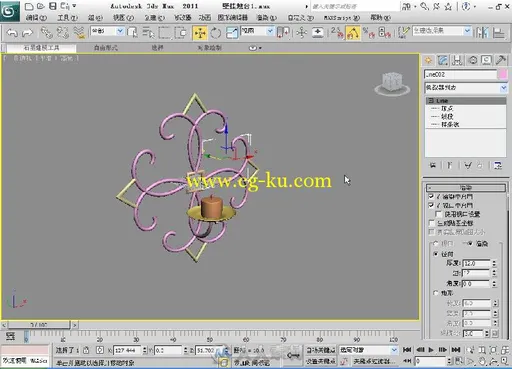
Task: Select the Radial radio button
Action: (436, 254)
